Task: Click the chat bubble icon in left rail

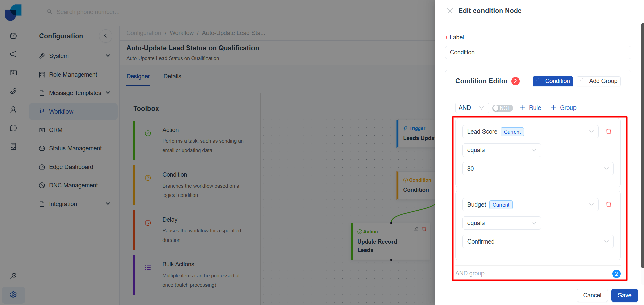Action: click(x=13, y=128)
